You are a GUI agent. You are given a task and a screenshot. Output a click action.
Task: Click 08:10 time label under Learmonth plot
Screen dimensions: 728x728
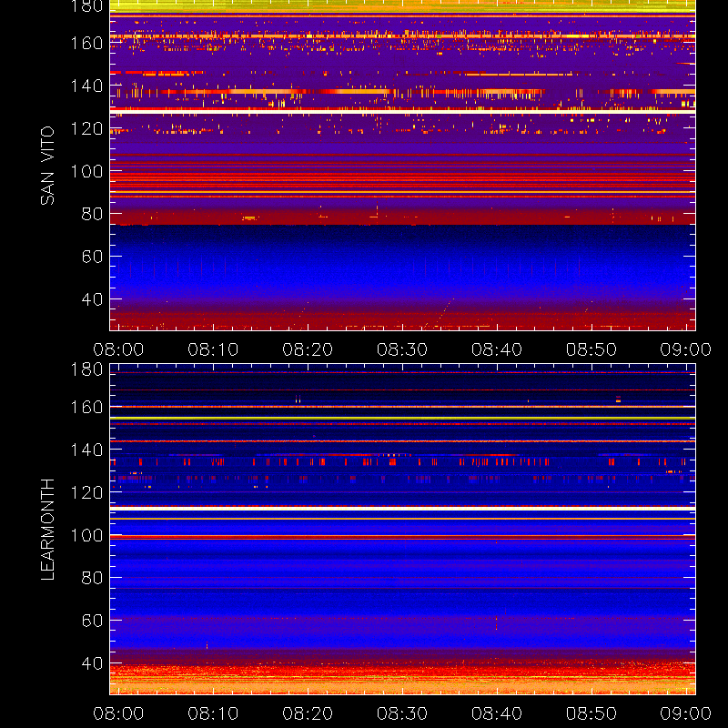(x=213, y=713)
